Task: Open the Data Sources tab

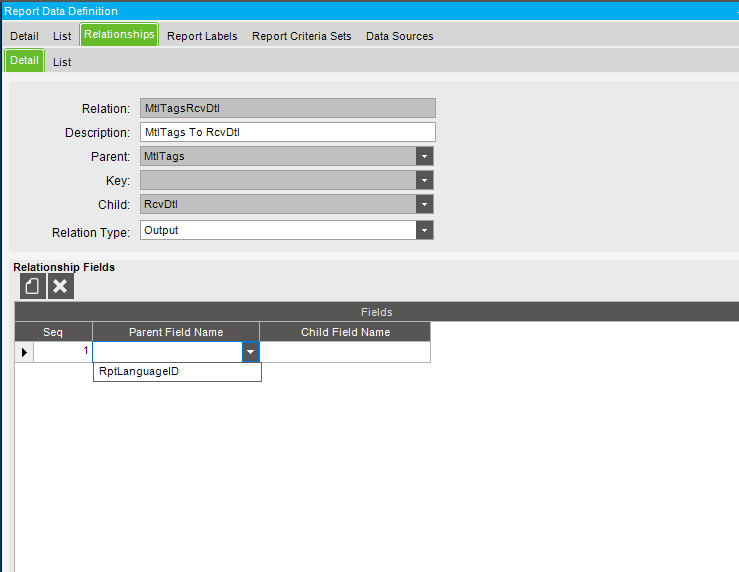Action: point(400,36)
